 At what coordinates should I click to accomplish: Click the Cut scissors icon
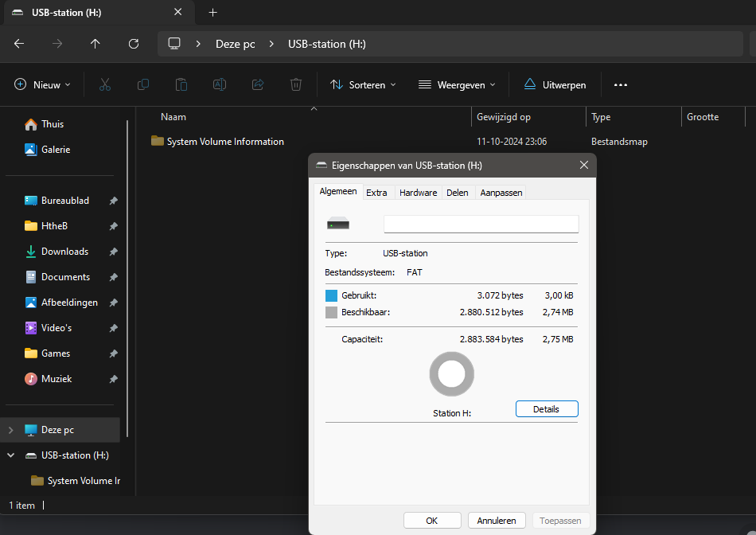(x=104, y=85)
